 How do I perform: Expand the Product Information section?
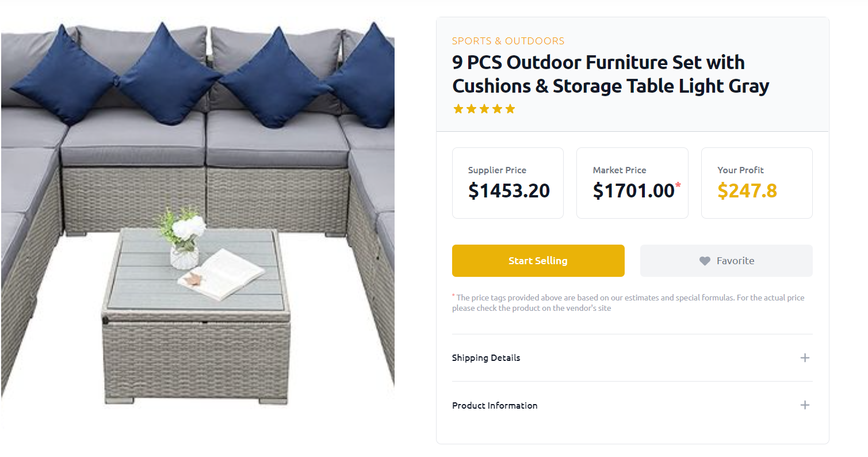(x=632, y=405)
